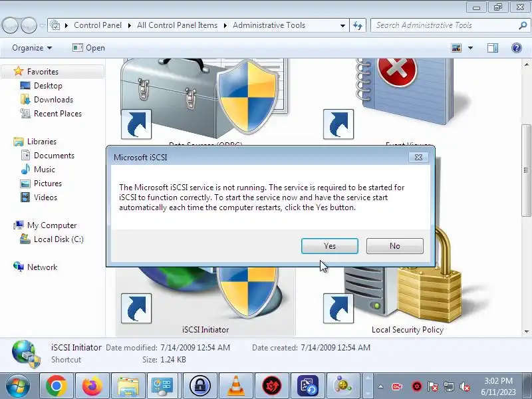Click the muted volume tray icon
The image size is (532, 399).
(x=464, y=386)
